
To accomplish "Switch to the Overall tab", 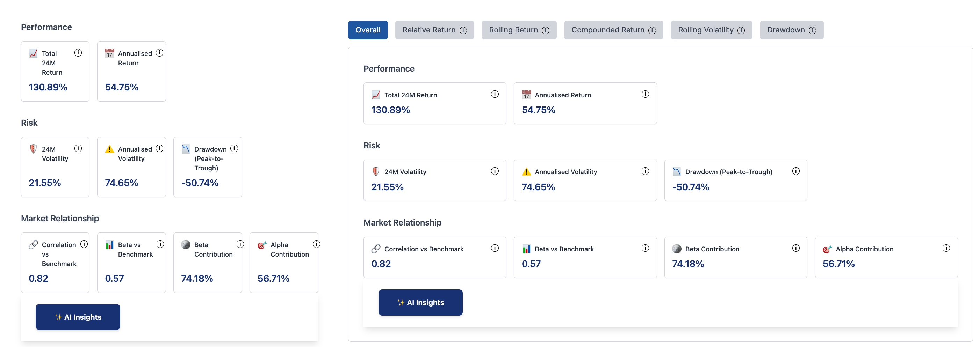I will [368, 30].
